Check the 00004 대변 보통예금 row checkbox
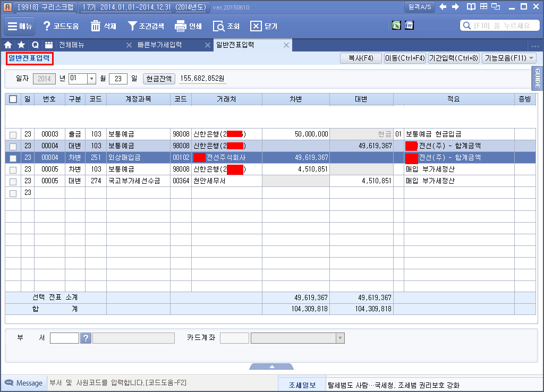The width and height of the screenshot is (544, 392). tap(13, 147)
